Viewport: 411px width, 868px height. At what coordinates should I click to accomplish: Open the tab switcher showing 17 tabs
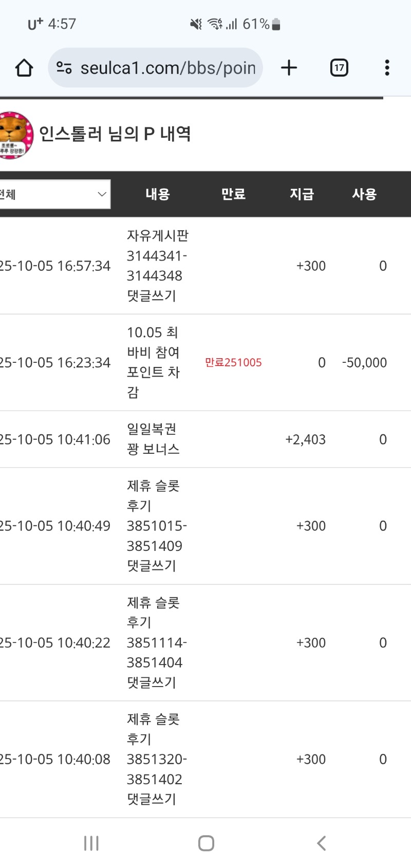[x=339, y=68]
